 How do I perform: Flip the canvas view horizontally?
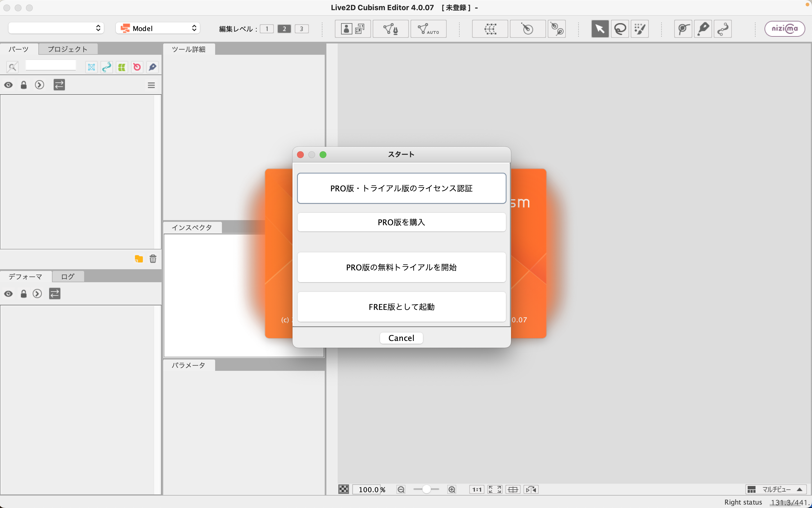click(x=531, y=490)
